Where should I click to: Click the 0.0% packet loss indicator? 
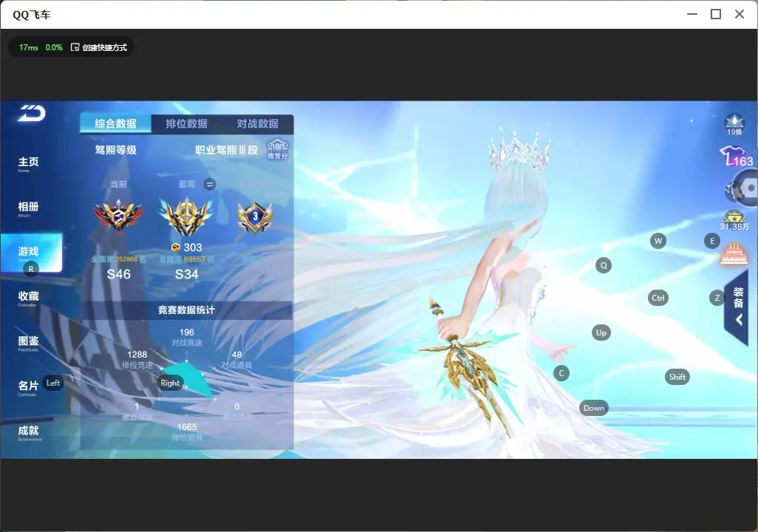point(54,47)
